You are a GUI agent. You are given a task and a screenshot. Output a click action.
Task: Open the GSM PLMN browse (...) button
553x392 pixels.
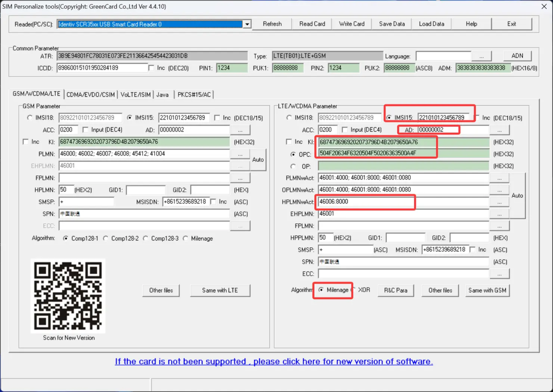pos(240,154)
